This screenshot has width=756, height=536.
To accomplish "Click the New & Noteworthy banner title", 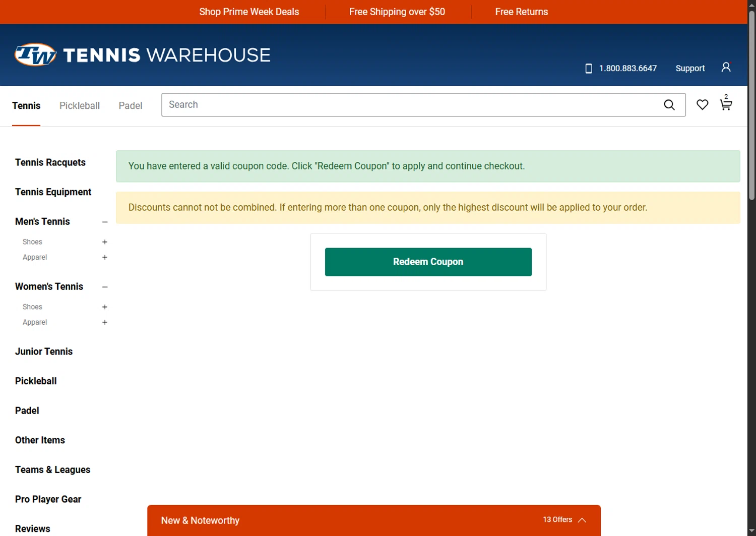I will [x=200, y=520].
